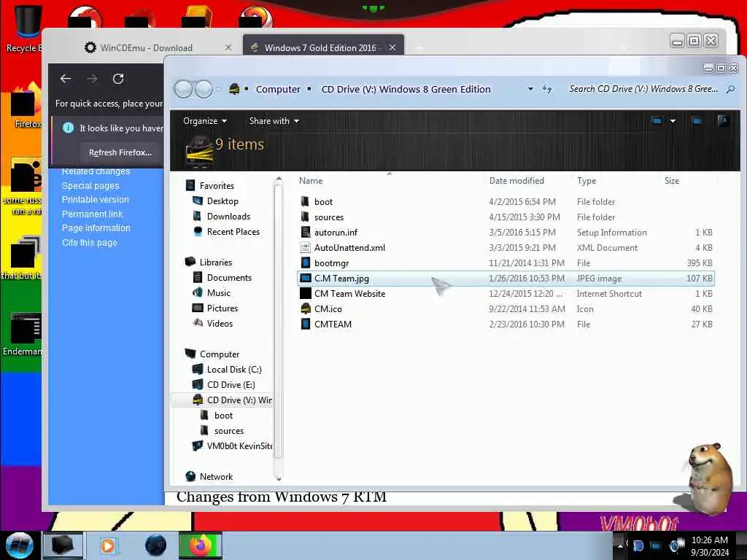
Task: Click Computer in the address breadcrumb
Action: pyautogui.click(x=278, y=89)
